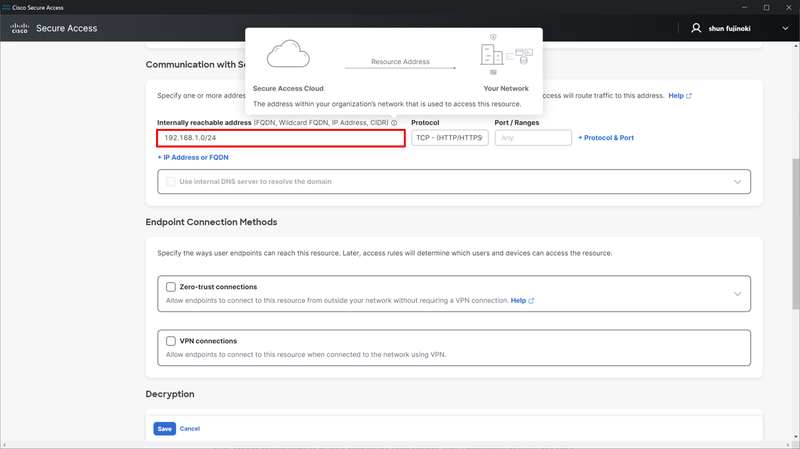Screen dimensions: 800x449
Task: Click the vertical scrollbar thumb
Action: (x=795, y=234)
